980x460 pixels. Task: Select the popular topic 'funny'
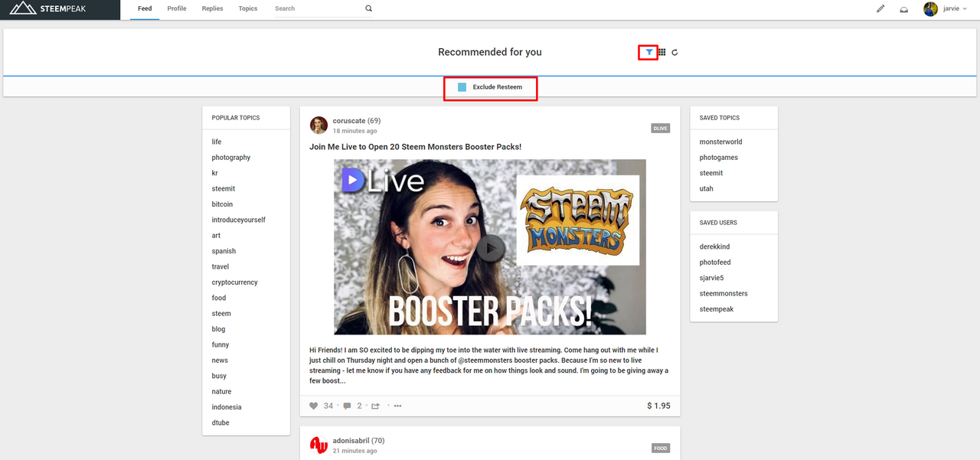click(x=220, y=345)
